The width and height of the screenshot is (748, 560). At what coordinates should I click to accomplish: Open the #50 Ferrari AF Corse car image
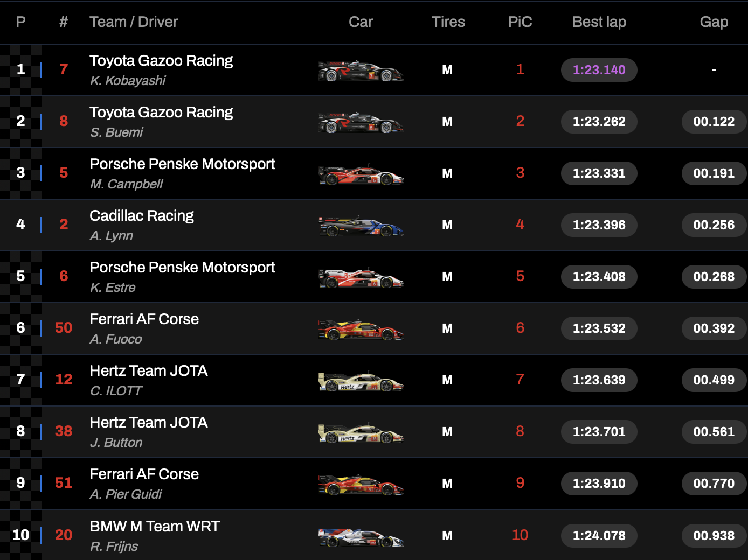coord(361,329)
